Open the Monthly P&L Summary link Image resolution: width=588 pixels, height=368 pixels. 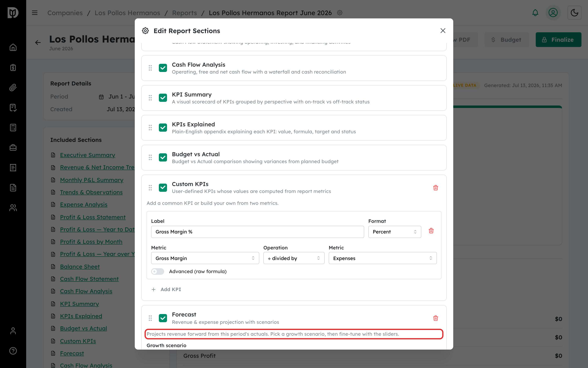pos(92,180)
